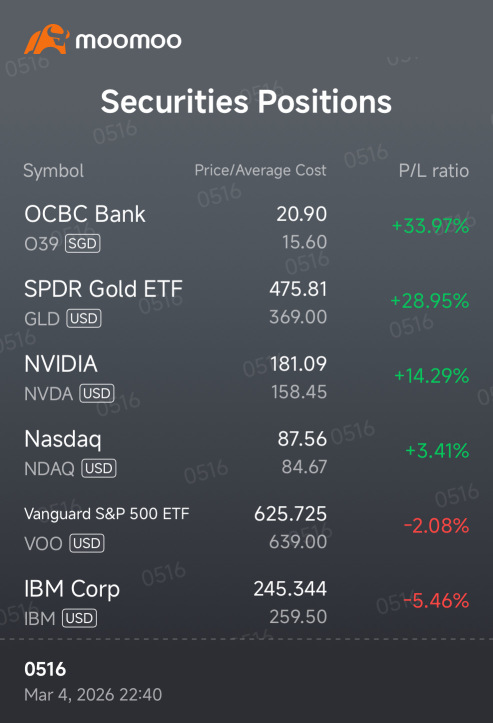Select the IBM Corp position
The image size is (493, 723).
coord(246,602)
